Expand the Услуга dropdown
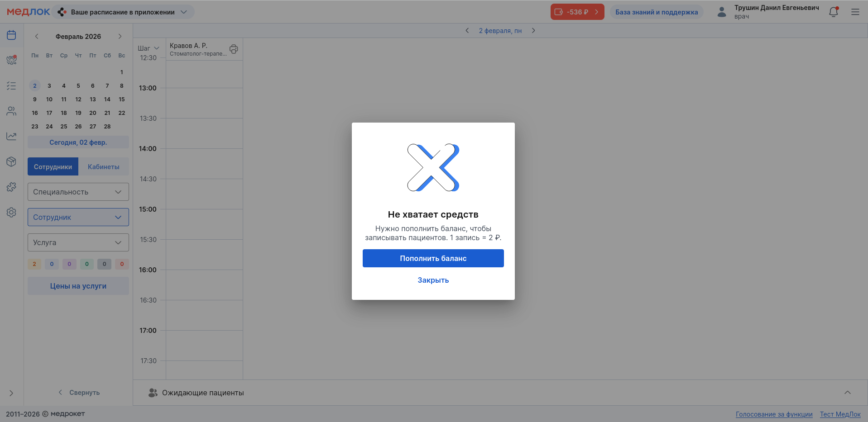Image resolution: width=868 pixels, height=422 pixels. point(78,242)
